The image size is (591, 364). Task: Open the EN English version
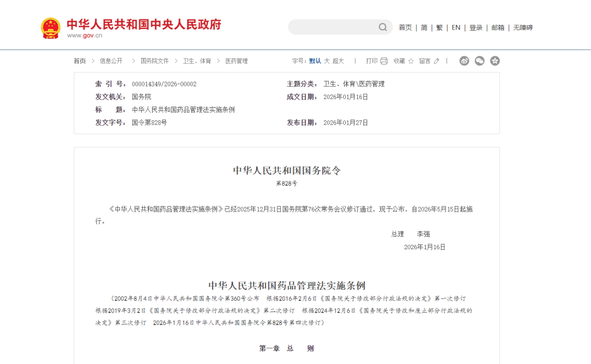coord(456,28)
